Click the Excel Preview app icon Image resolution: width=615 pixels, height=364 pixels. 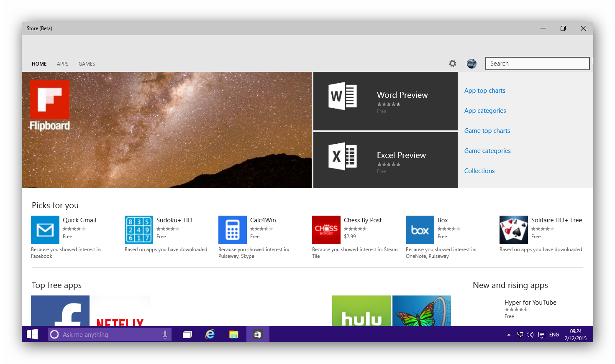click(x=343, y=156)
